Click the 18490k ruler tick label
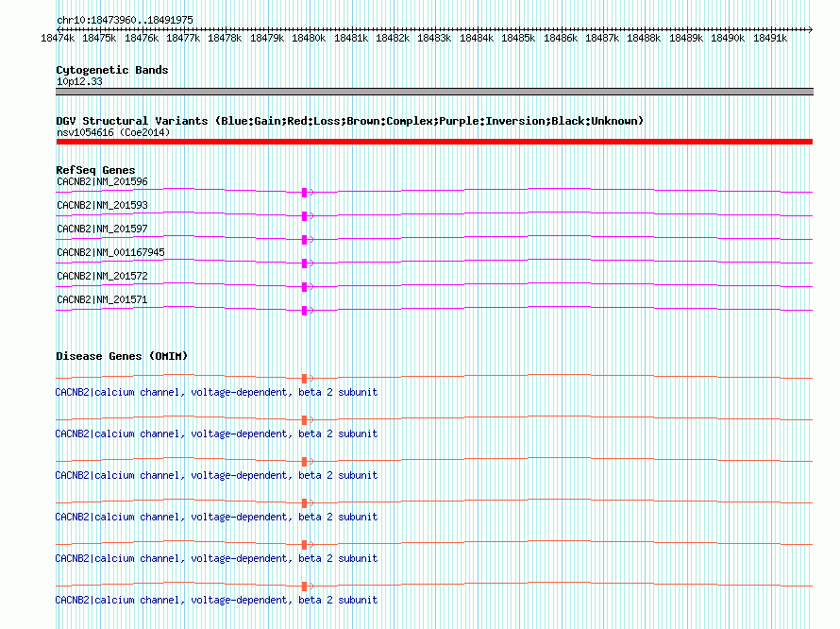Screen dimensions: 840x629 click(x=728, y=38)
